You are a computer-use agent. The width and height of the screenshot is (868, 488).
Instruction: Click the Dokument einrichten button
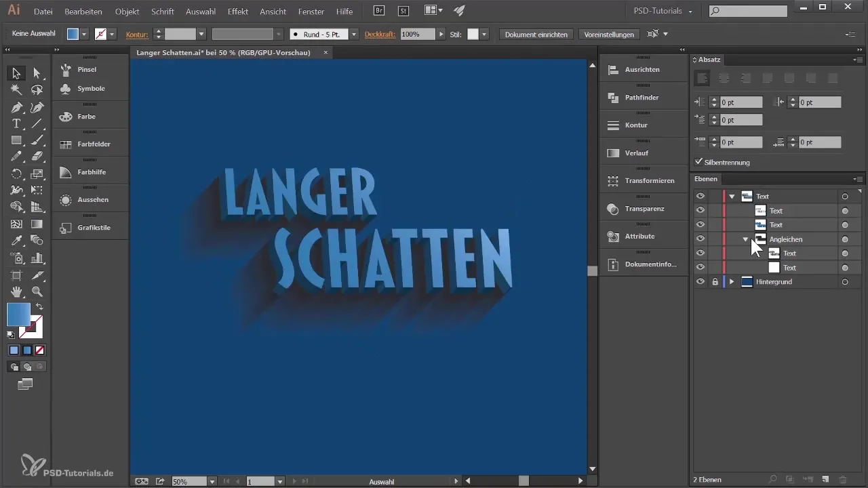tap(536, 34)
